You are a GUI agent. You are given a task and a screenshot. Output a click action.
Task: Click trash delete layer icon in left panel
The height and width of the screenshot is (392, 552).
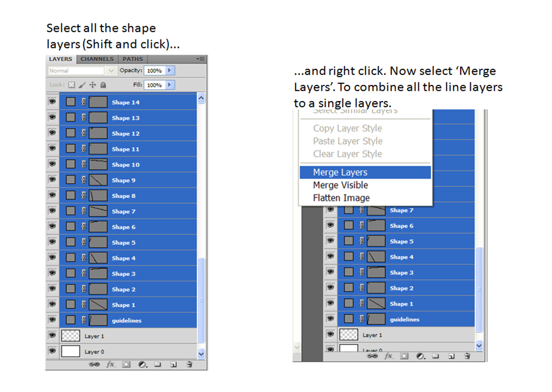point(189,364)
